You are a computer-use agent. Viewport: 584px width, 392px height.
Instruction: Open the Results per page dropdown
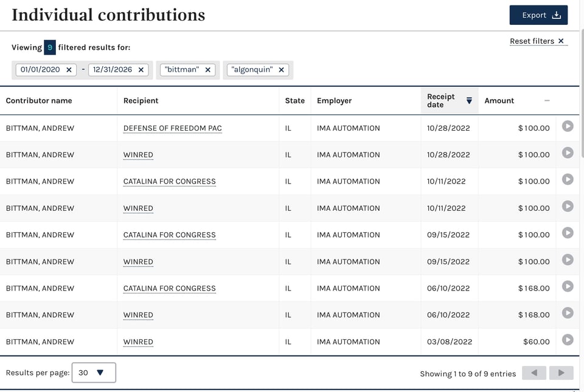(94, 373)
